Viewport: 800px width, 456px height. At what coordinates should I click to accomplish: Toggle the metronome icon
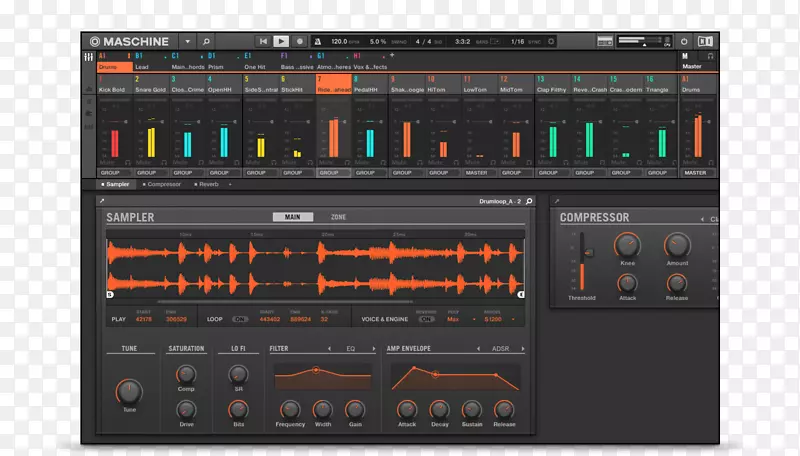319,41
